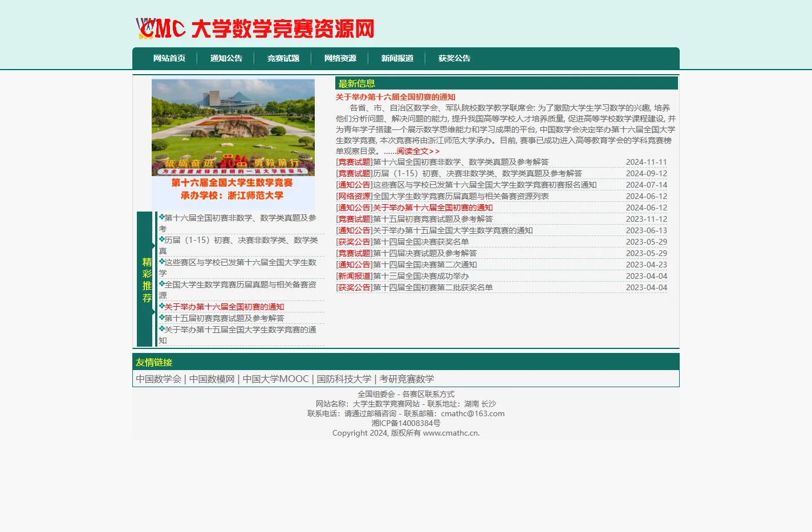Click the email cmathc@163.com in footer
Viewport: 812px width, 532px height.
(x=473, y=413)
